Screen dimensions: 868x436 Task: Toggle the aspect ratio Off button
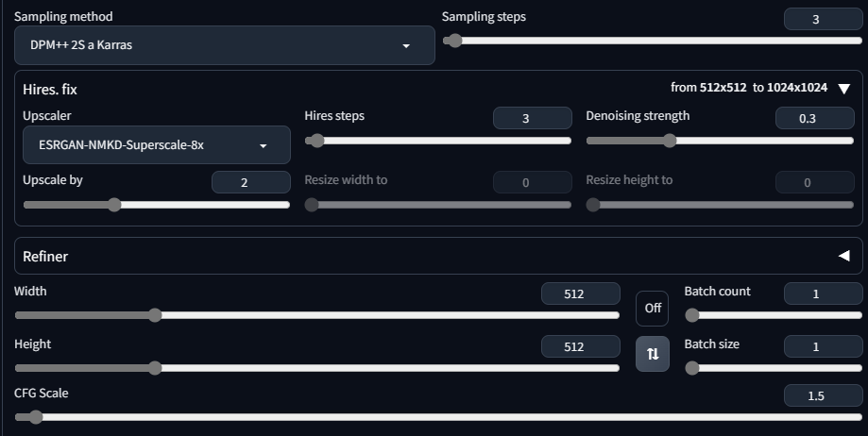tap(653, 309)
